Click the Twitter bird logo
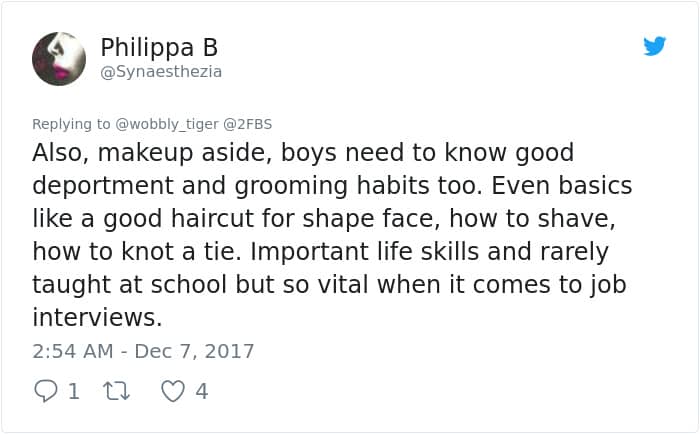 point(654,46)
